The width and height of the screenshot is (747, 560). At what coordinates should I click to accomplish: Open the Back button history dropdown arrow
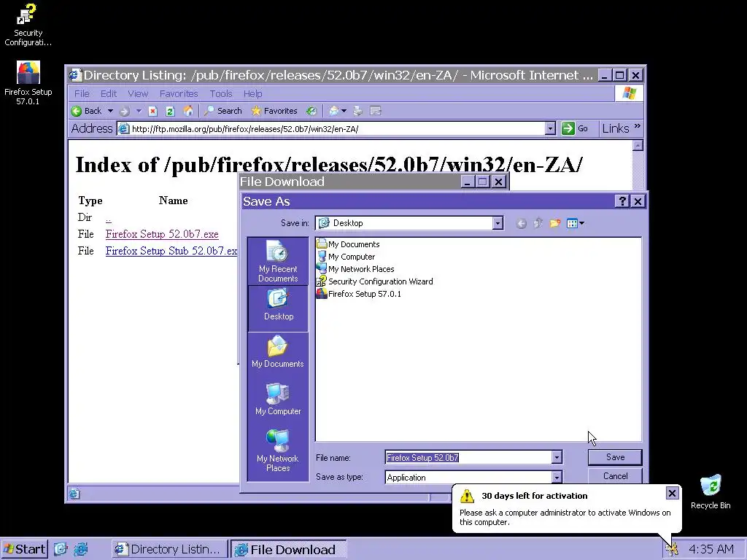click(111, 111)
